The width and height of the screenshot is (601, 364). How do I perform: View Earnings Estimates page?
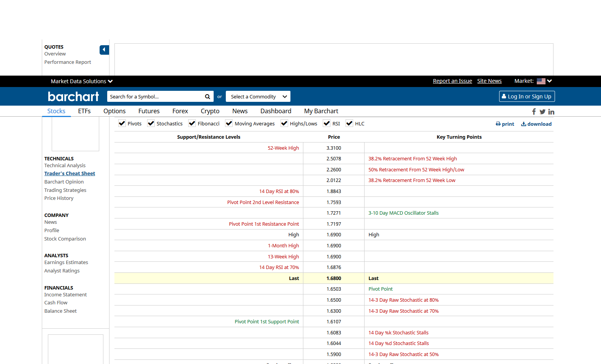66,263
